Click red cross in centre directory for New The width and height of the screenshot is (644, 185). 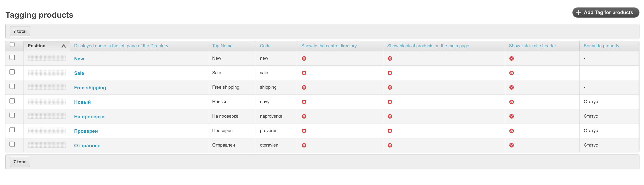304,58
